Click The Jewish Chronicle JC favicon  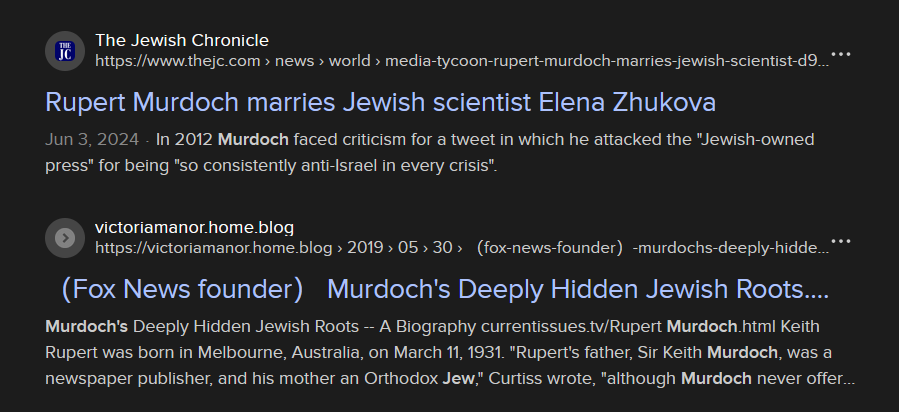[65, 50]
